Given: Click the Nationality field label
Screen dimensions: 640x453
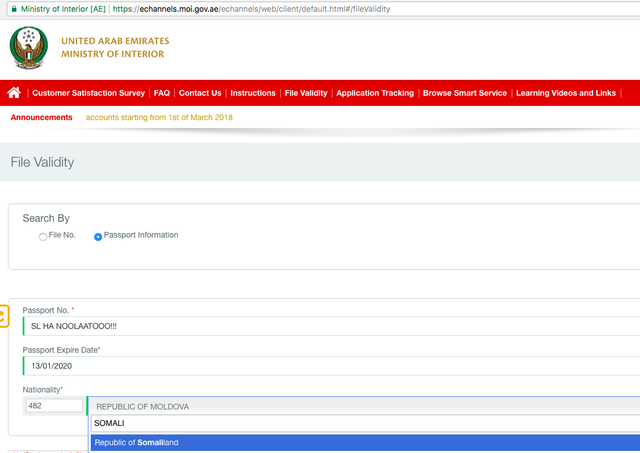Looking at the screenshot, I should tap(42, 390).
